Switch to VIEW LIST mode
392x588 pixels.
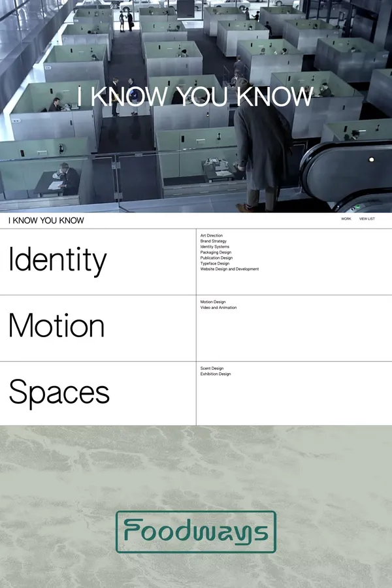367,219
